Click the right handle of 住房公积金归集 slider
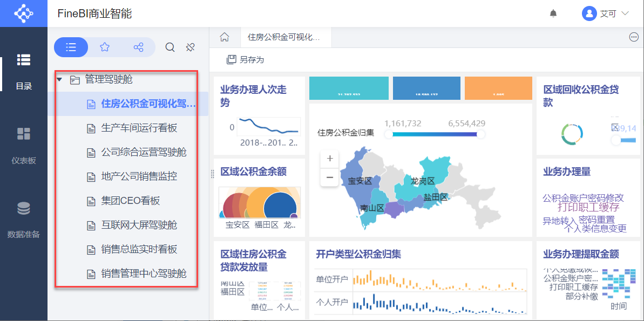The width and height of the screenshot is (644, 321). (480, 134)
